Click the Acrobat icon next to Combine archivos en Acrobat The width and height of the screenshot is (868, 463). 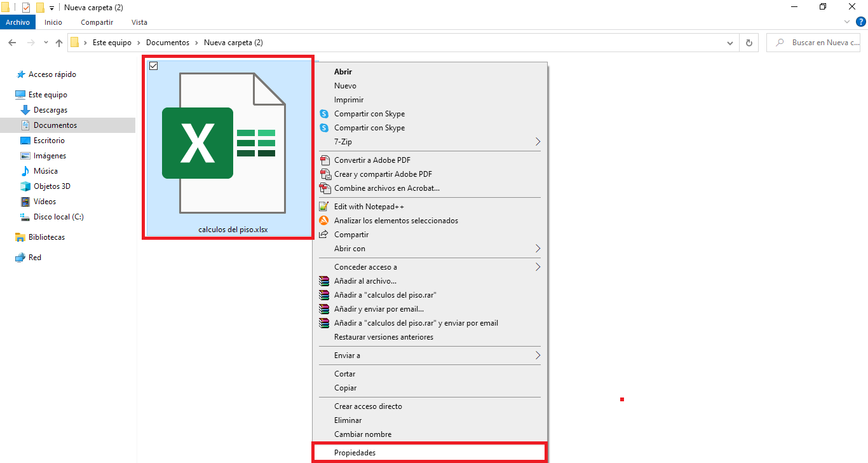point(324,188)
